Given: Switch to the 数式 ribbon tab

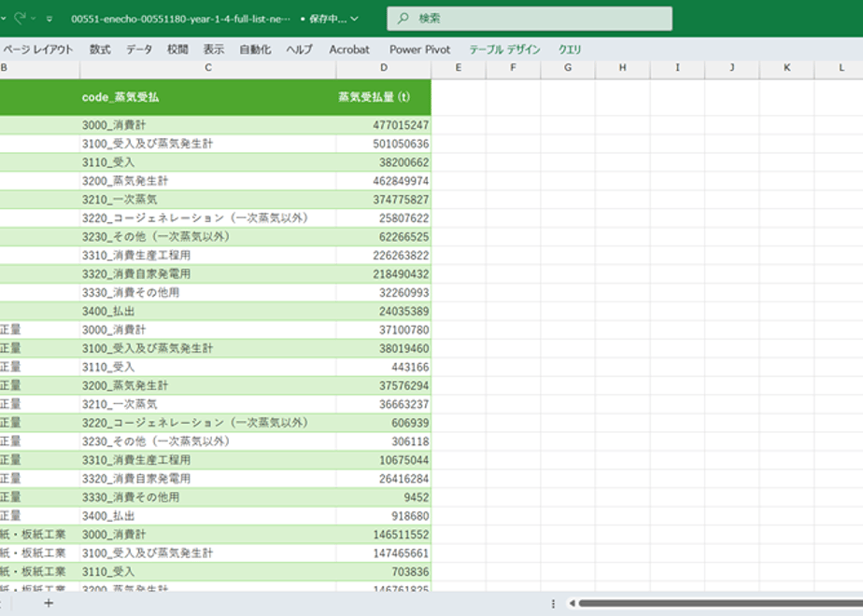Looking at the screenshot, I should pyautogui.click(x=100, y=49).
